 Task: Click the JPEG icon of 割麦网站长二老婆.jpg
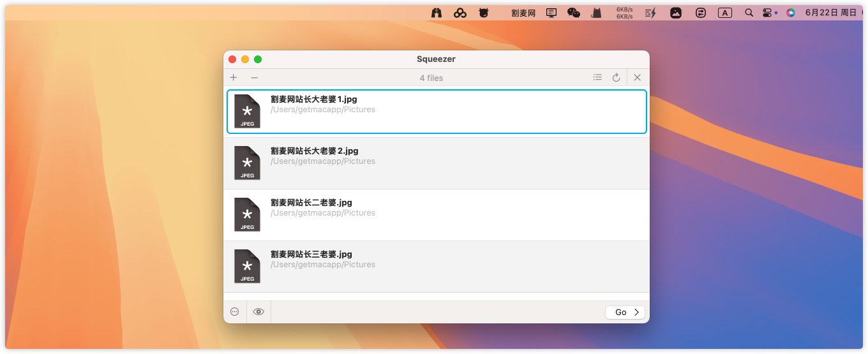tap(247, 214)
